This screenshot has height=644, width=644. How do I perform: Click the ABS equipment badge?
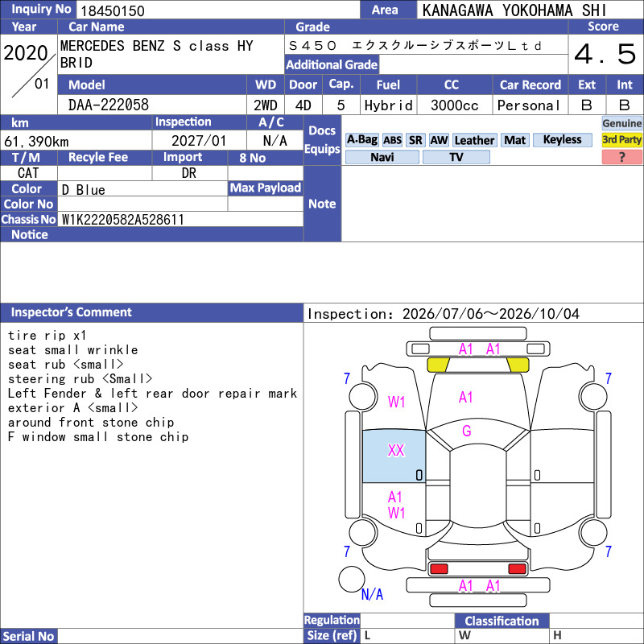(392, 140)
